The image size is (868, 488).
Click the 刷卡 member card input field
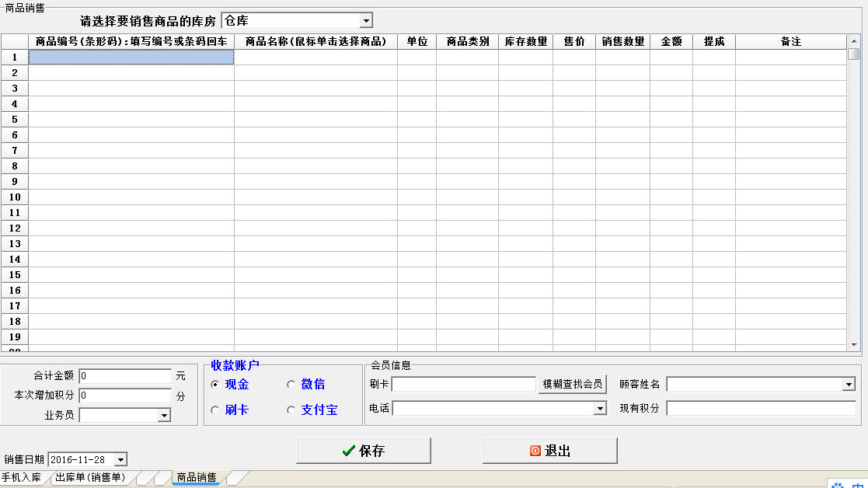click(x=464, y=384)
